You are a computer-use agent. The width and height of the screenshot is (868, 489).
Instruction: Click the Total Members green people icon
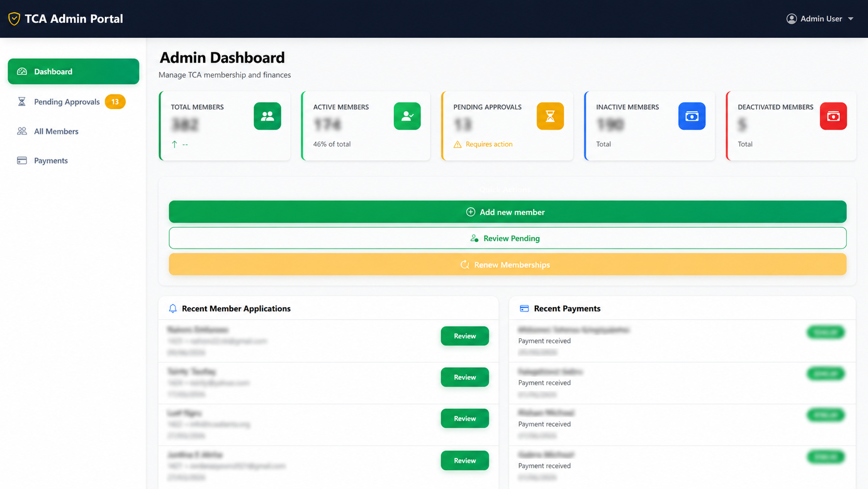click(267, 116)
